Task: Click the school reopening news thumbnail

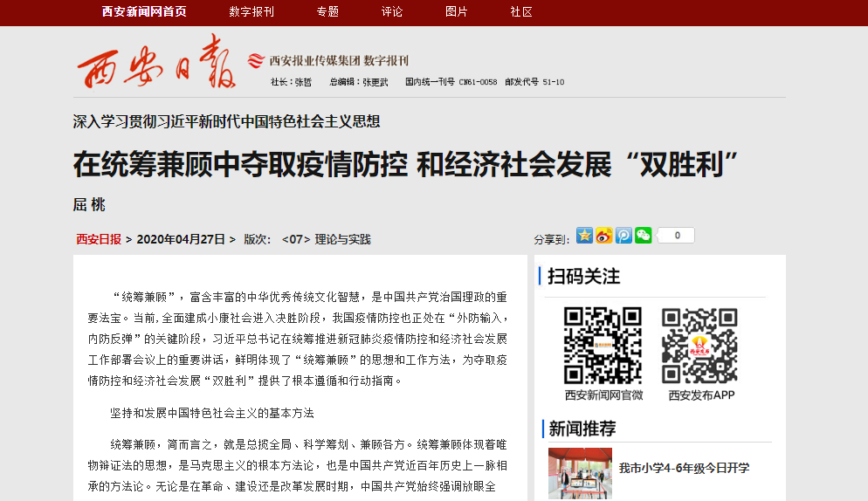Action: pyautogui.click(x=580, y=474)
